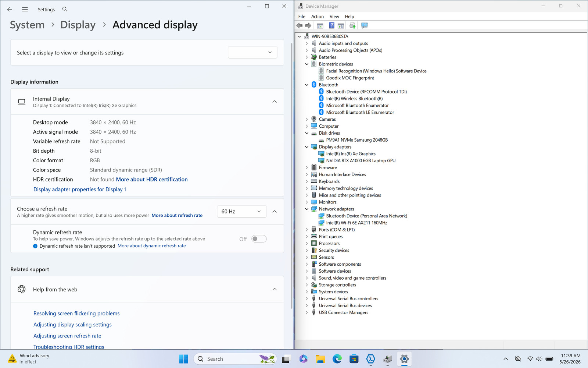Image resolution: width=588 pixels, height=368 pixels.
Task: Expand the Monitors tree node
Action: click(307, 202)
